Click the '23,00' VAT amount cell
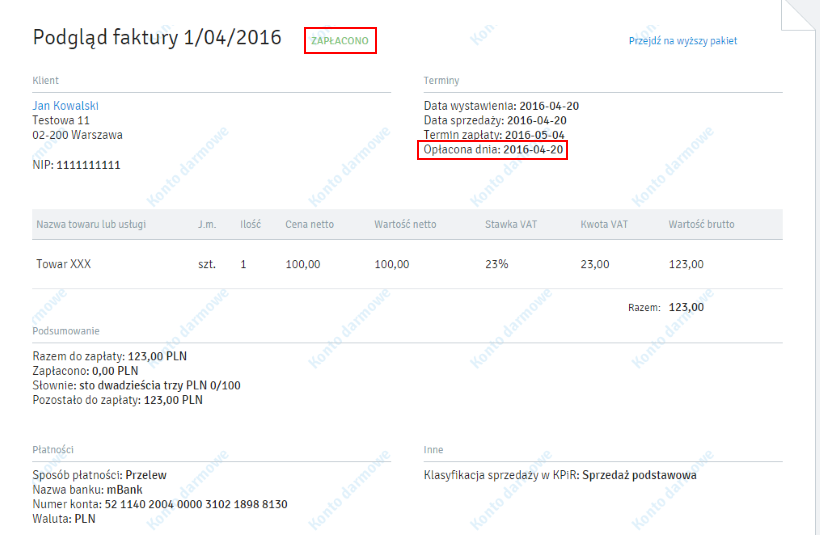 pyautogui.click(x=595, y=264)
